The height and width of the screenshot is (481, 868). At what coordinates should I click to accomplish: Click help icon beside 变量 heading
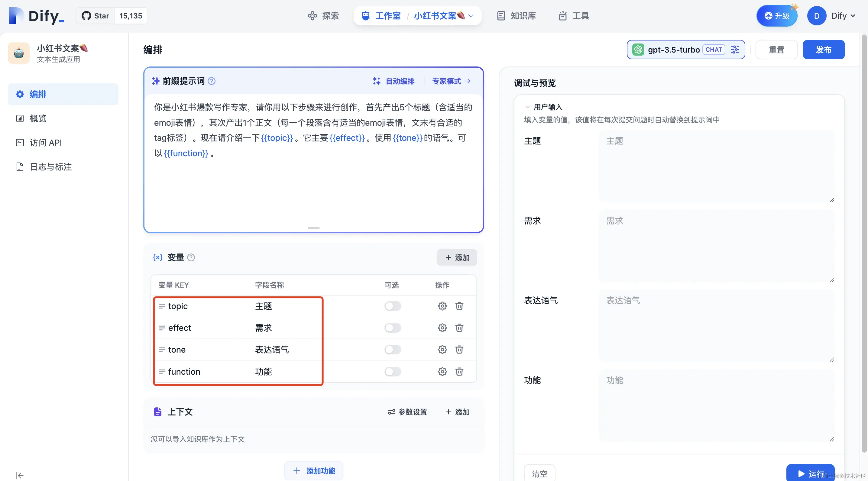(191, 257)
